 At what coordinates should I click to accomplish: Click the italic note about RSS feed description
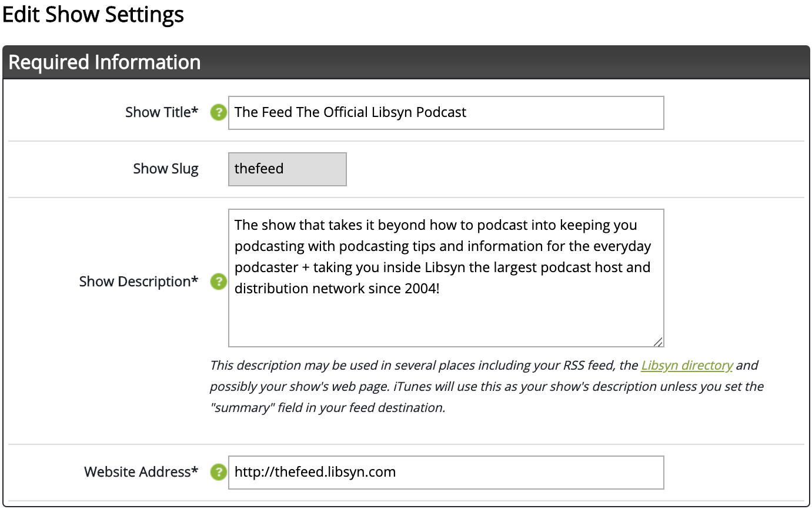point(487,387)
